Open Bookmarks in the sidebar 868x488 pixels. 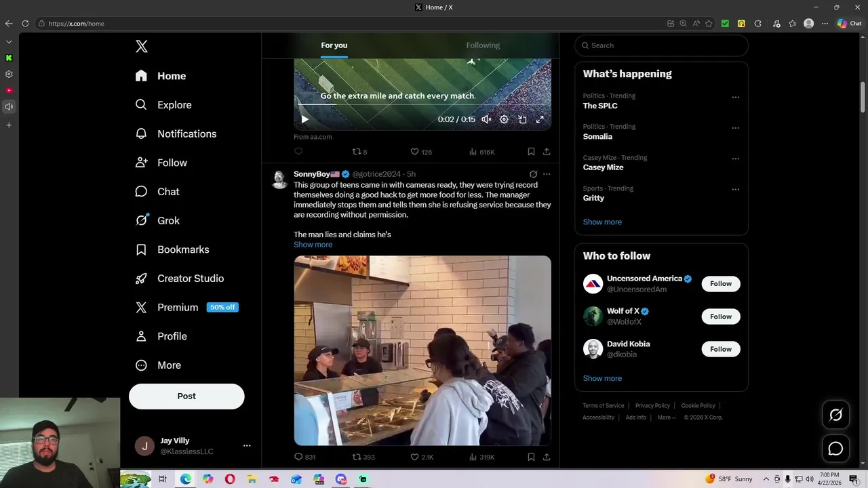pyautogui.click(x=172, y=249)
